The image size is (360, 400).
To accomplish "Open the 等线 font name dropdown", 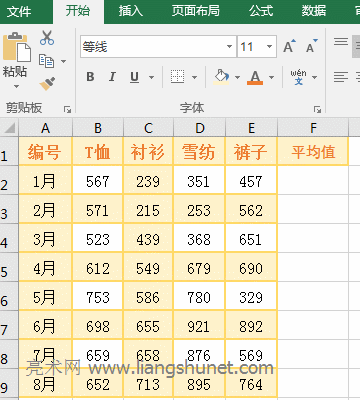I will [x=229, y=47].
